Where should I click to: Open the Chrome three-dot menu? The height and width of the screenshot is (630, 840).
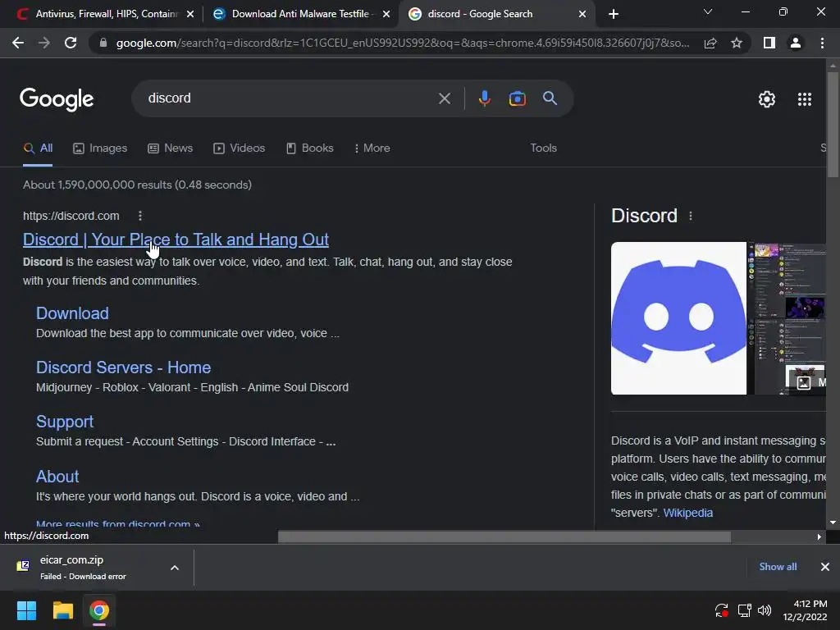click(x=822, y=43)
